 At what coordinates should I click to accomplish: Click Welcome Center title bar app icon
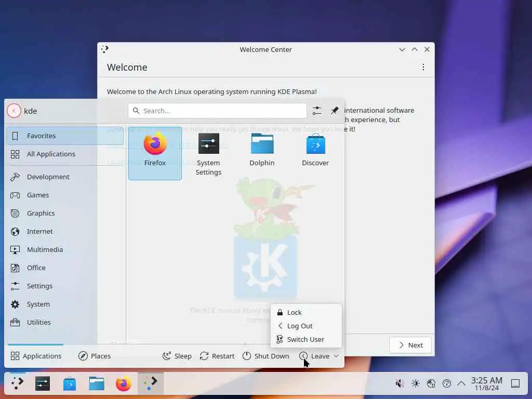(x=105, y=49)
